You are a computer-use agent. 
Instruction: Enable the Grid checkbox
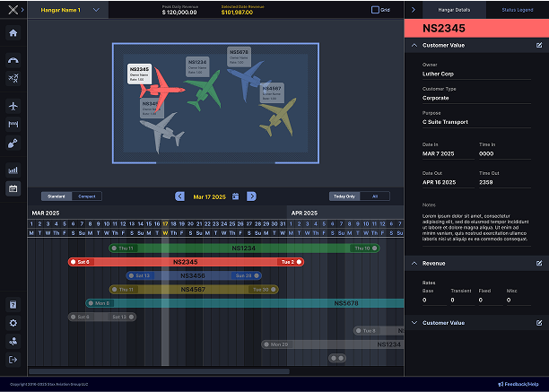(x=375, y=10)
